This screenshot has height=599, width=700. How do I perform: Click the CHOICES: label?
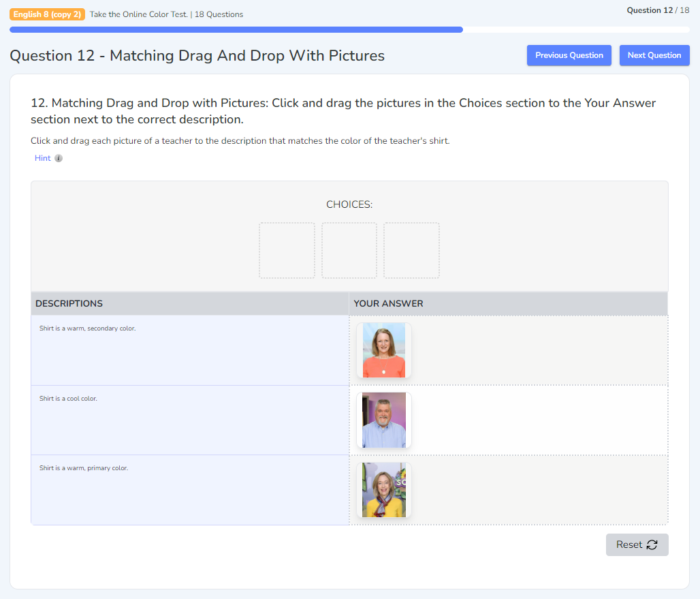(x=349, y=204)
